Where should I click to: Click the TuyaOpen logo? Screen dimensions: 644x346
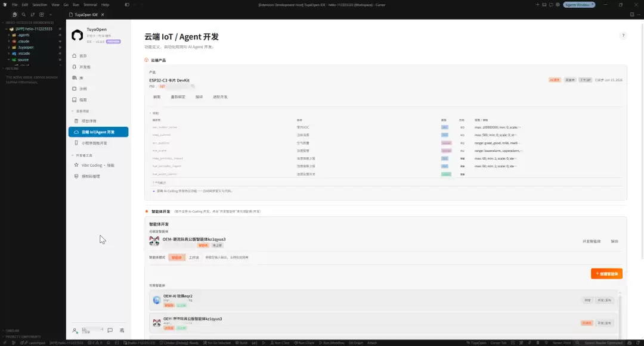pos(77,35)
